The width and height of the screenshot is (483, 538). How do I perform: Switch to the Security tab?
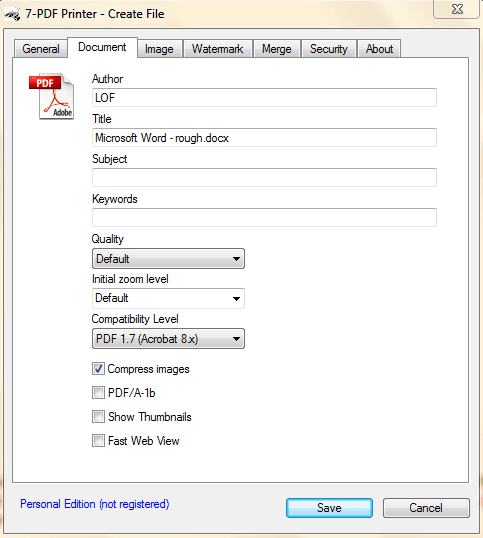[x=329, y=49]
